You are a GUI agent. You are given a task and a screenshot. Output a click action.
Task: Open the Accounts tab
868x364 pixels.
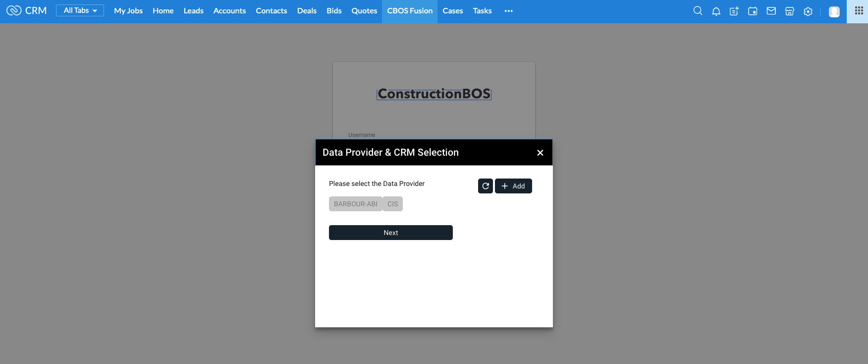point(229,10)
